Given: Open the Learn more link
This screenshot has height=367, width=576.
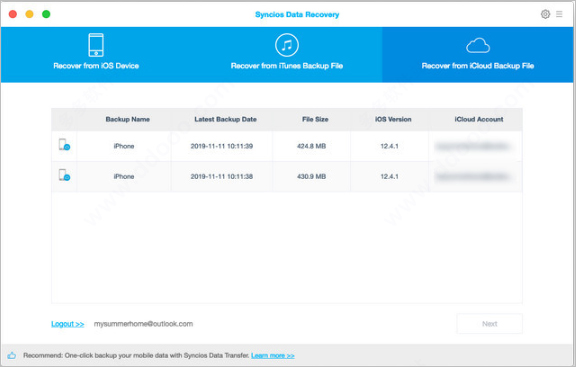Looking at the screenshot, I should (x=273, y=356).
